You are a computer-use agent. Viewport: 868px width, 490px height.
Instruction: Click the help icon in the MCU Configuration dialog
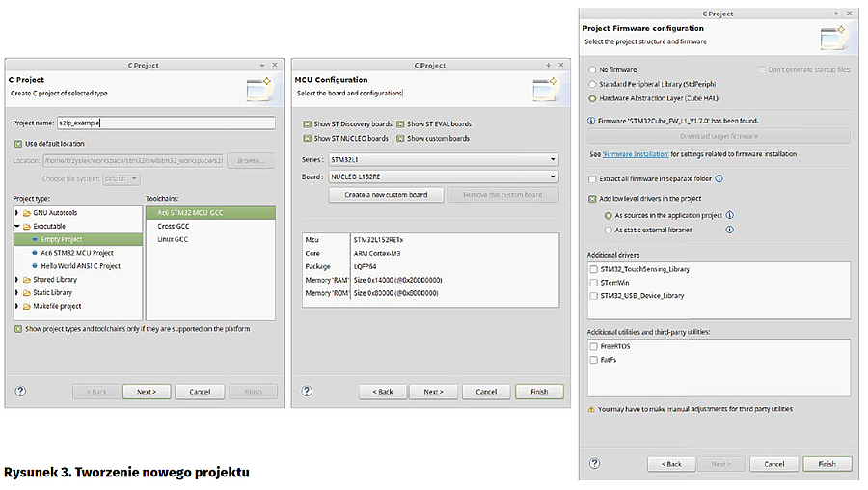(307, 391)
